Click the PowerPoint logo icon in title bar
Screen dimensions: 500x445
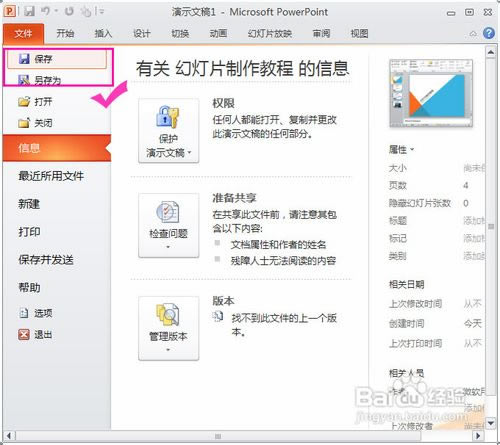click(9, 12)
